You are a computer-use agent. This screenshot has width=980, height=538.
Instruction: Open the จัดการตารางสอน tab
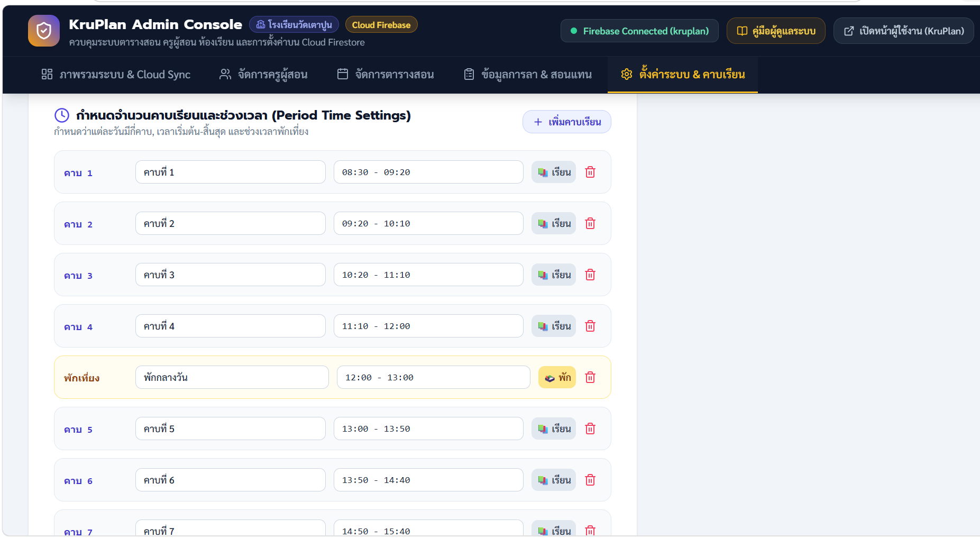[386, 75]
